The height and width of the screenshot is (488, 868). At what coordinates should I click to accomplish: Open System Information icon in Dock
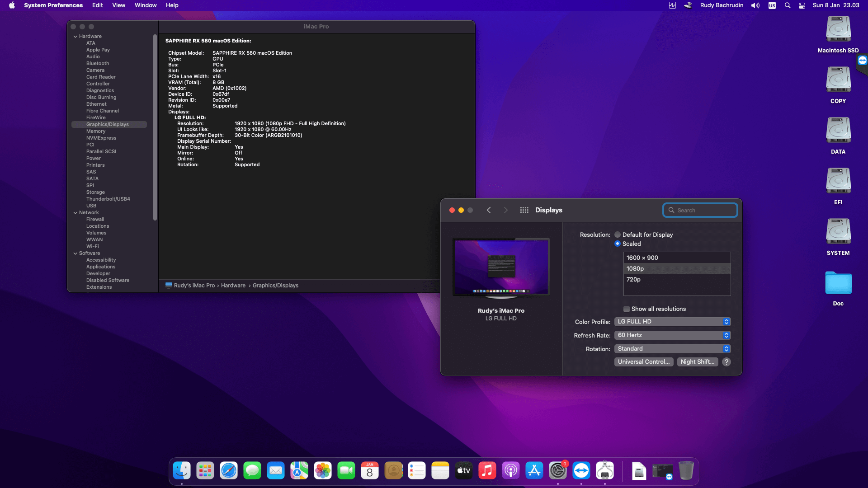click(605, 471)
